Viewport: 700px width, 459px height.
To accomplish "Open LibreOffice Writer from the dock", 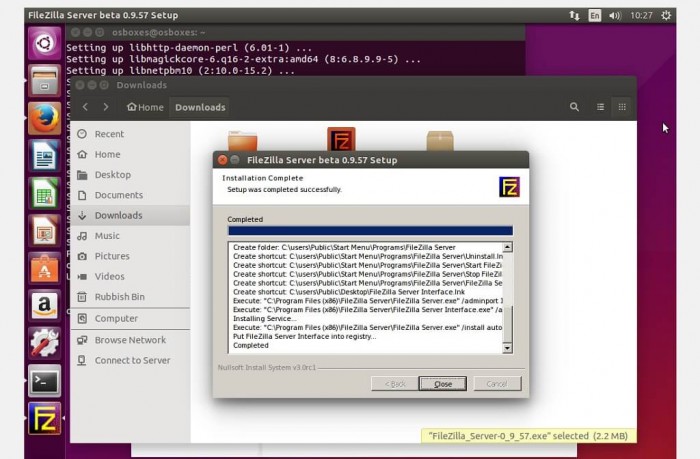I will (x=44, y=156).
